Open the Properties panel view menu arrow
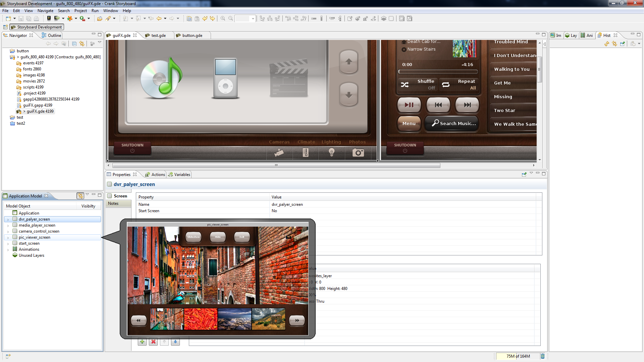Viewport: 644px width, 362px height. coord(531,173)
